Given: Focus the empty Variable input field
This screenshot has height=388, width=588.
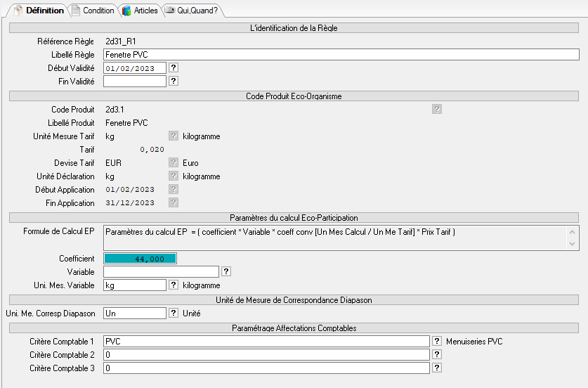Looking at the screenshot, I should tap(161, 271).
